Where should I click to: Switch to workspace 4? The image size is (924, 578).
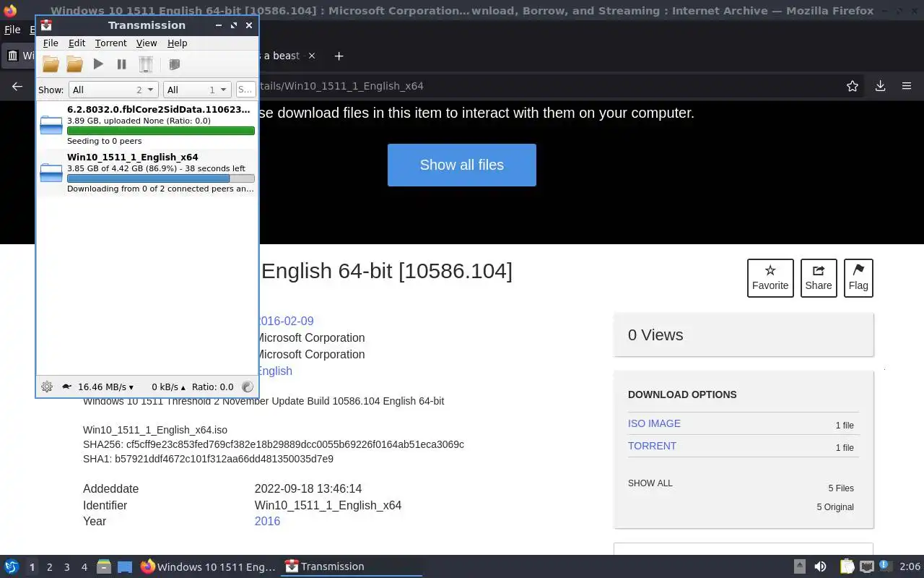click(84, 567)
